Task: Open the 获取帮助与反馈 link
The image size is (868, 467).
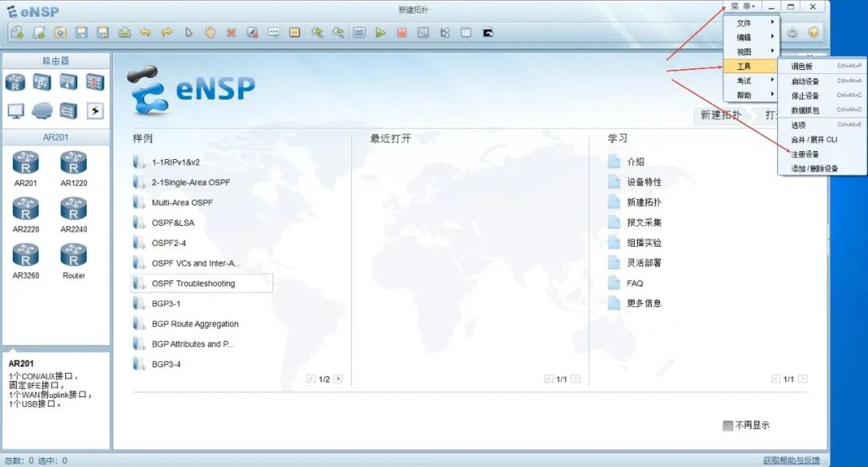Action: click(x=792, y=461)
